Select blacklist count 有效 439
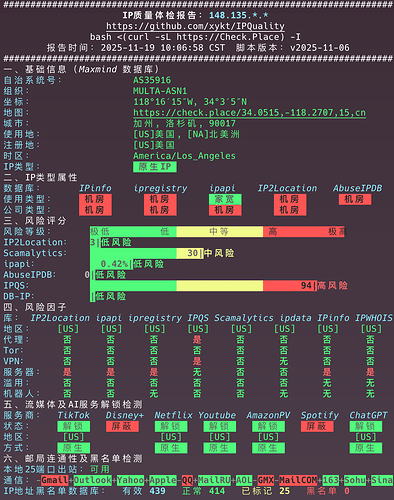 (144, 491)
